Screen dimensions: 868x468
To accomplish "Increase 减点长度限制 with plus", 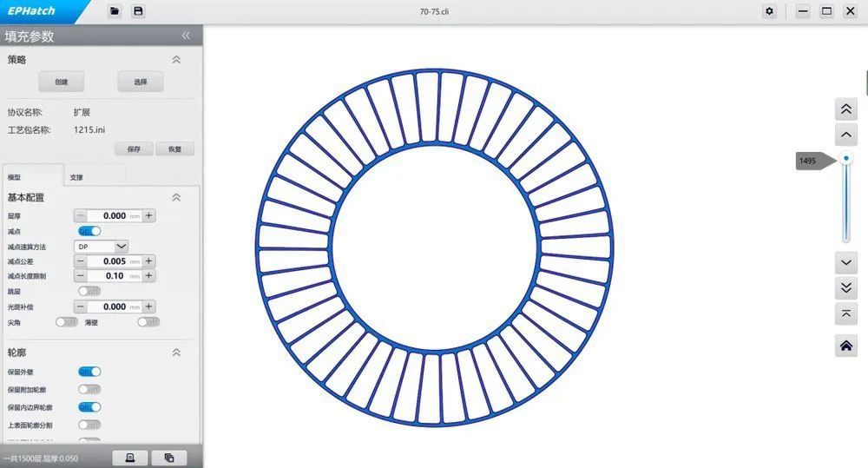I will [149, 275].
